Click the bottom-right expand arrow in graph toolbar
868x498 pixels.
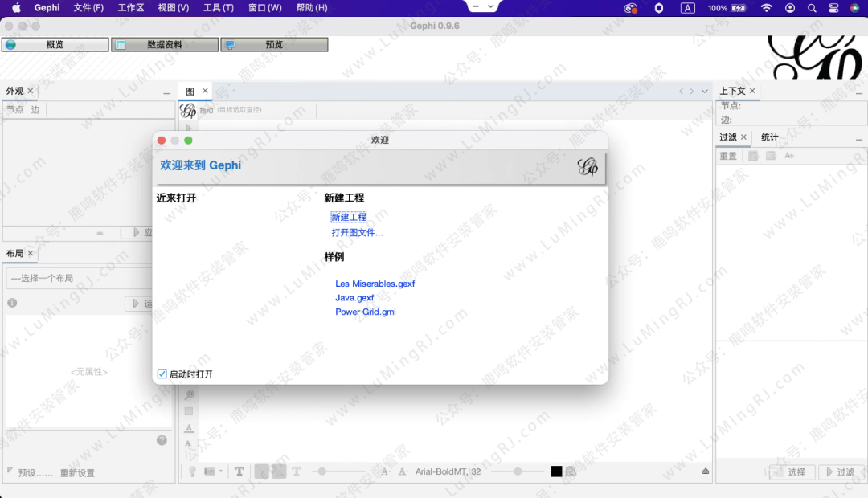pos(706,471)
